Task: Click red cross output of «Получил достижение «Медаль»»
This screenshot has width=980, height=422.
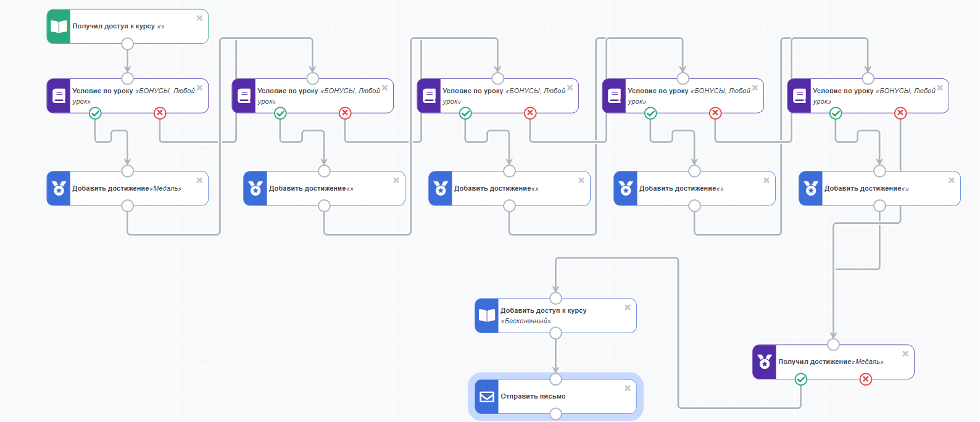Action: click(x=866, y=379)
